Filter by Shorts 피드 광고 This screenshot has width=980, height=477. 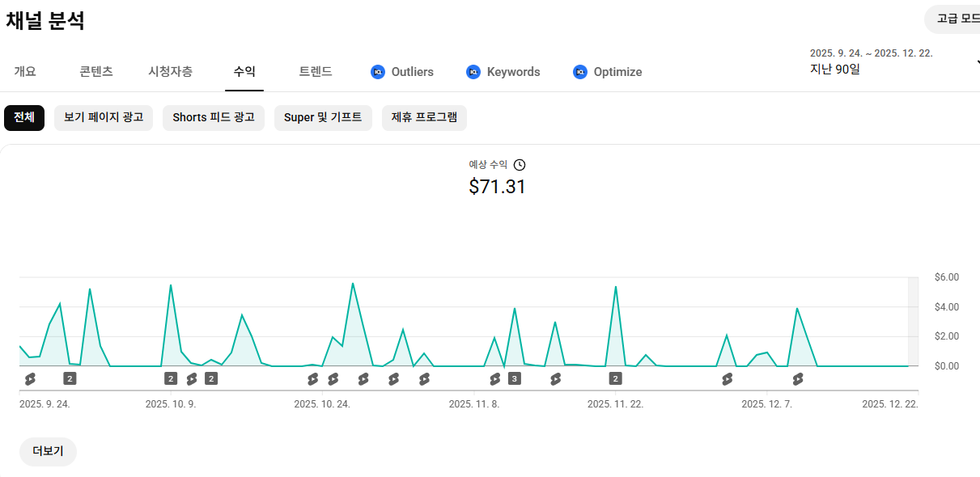214,117
